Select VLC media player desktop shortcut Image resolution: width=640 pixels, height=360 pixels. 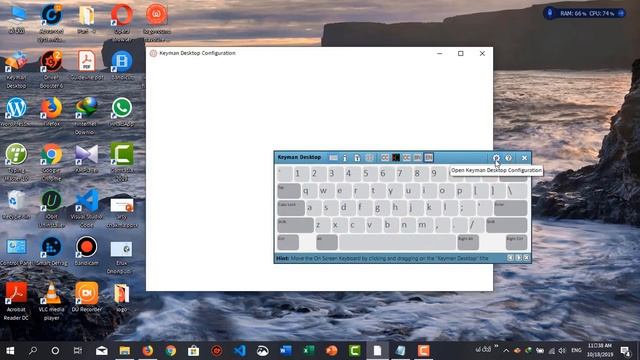click(x=51, y=301)
